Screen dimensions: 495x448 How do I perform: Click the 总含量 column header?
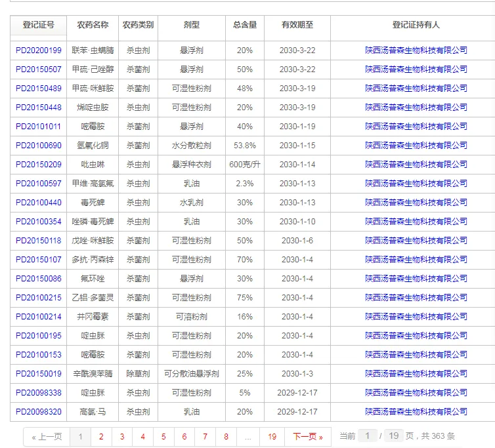245,25
